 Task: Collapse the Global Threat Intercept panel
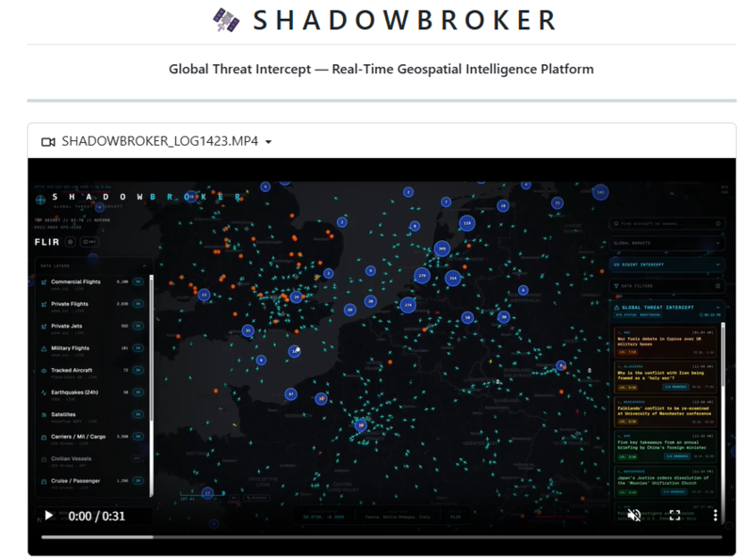(716, 308)
